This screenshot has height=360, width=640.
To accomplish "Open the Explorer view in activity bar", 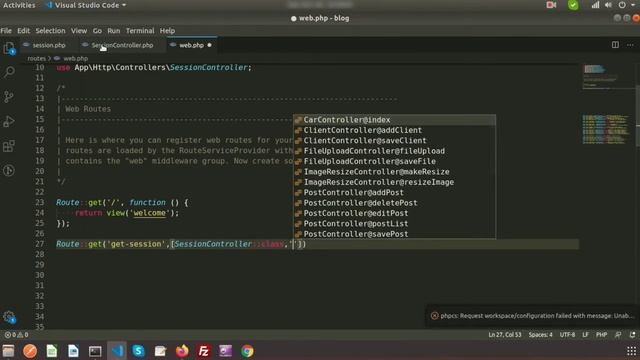I will coord(9,49).
